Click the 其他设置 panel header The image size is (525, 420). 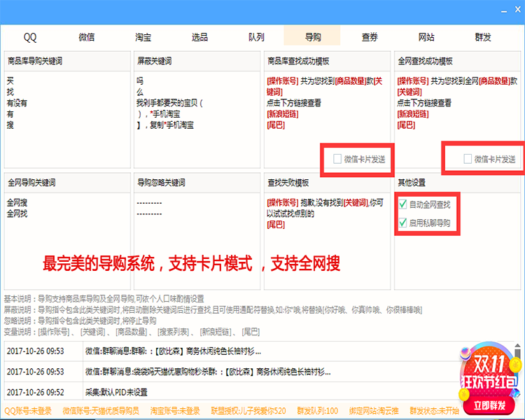coord(457,183)
